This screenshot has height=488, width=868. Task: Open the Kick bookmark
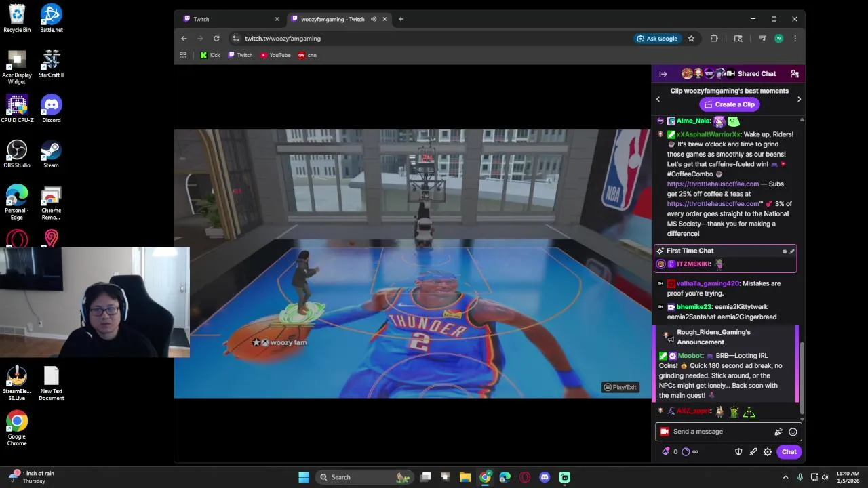pyautogui.click(x=210, y=55)
